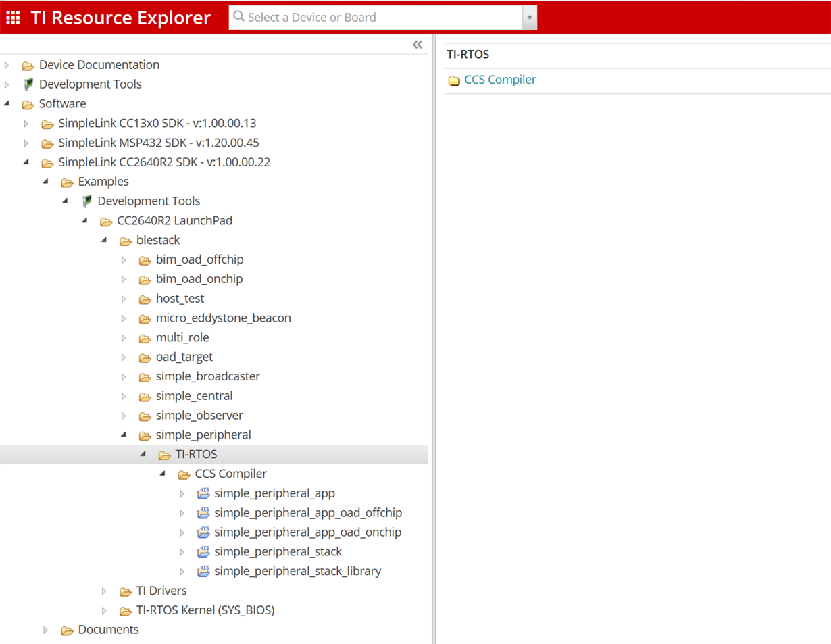Click the blestack folder icon
The height and width of the screenshot is (644, 831).
[126, 241]
